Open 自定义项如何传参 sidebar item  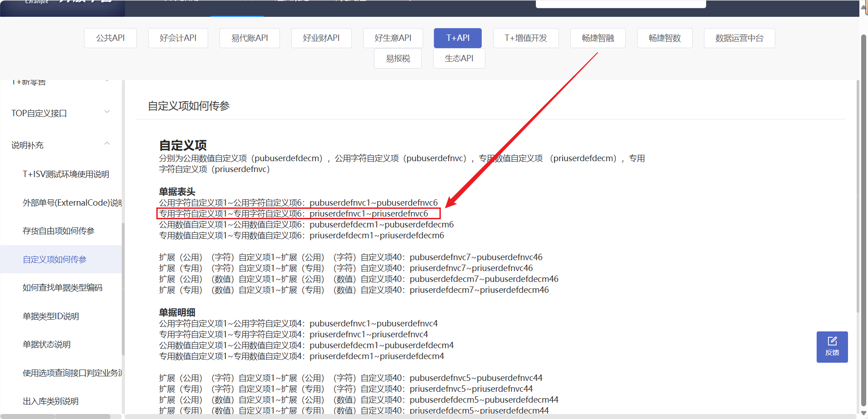coord(61,259)
